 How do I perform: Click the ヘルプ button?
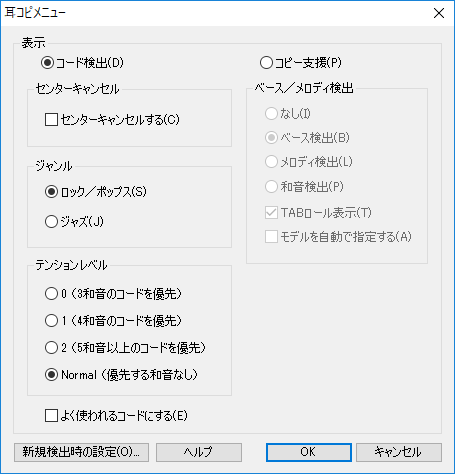(x=199, y=452)
